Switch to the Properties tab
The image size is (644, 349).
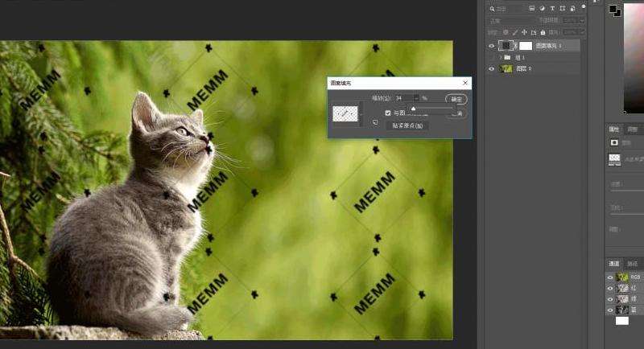point(614,129)
